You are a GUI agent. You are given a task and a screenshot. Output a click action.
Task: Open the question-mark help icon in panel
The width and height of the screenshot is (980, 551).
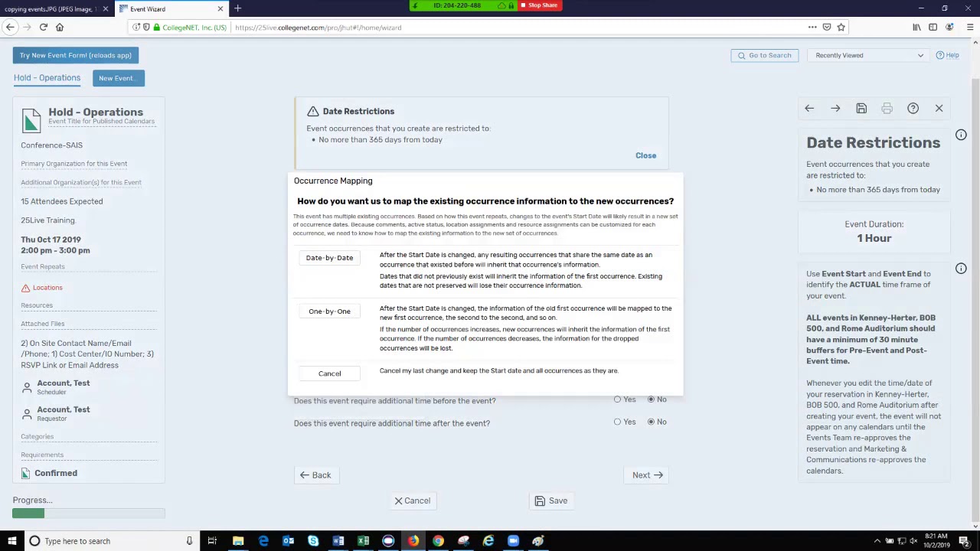pyautogui.click(x=913, y=109)
